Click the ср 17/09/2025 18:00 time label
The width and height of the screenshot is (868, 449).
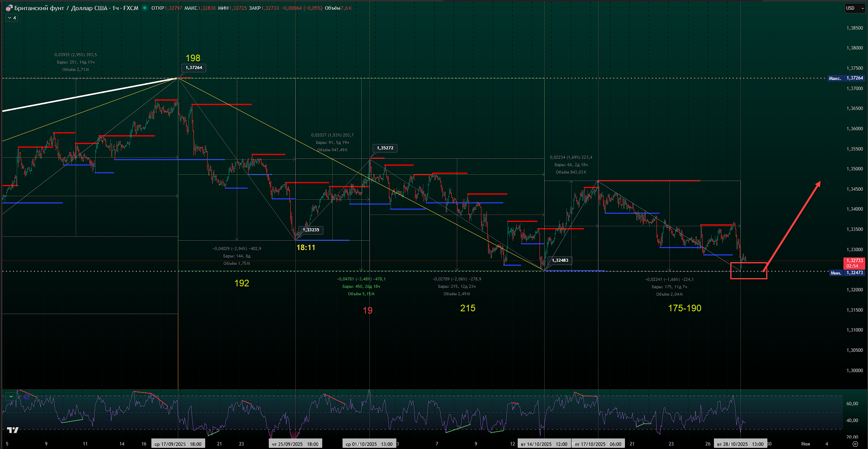pos(178,444)
